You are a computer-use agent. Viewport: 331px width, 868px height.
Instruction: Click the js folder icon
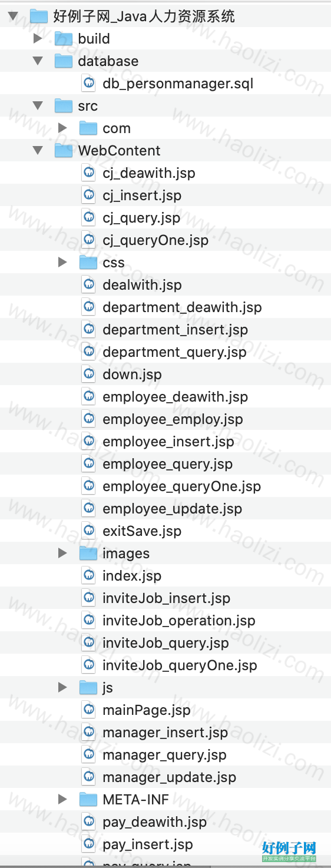tap(88, 688)
